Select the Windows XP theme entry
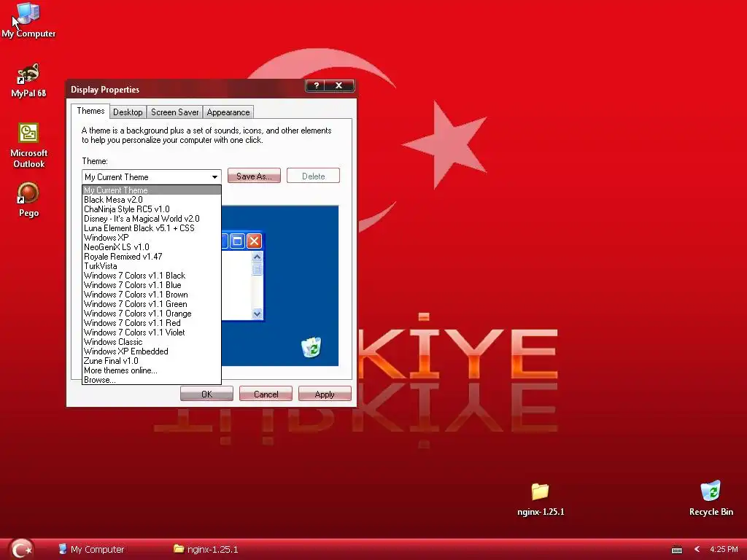 tap(152, 238)
